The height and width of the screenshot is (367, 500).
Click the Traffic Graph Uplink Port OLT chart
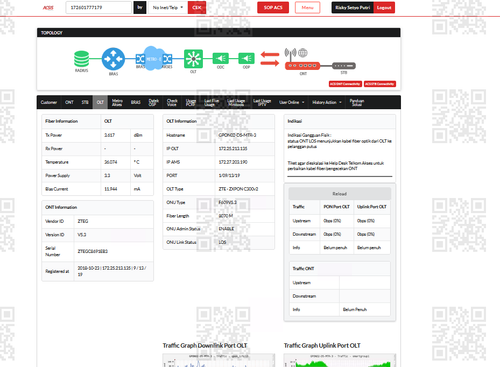[340, 360]
